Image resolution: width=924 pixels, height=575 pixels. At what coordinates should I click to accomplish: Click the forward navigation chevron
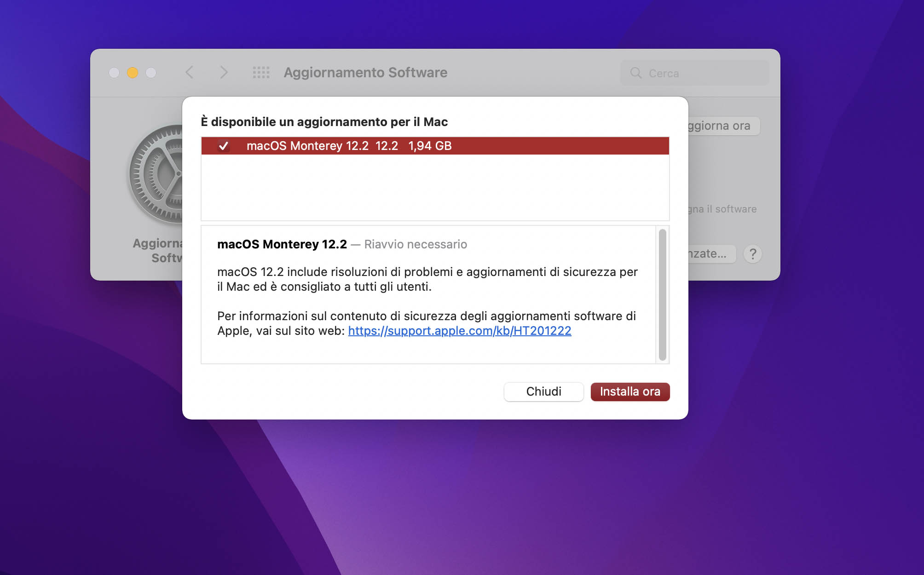tap(224, 72)
